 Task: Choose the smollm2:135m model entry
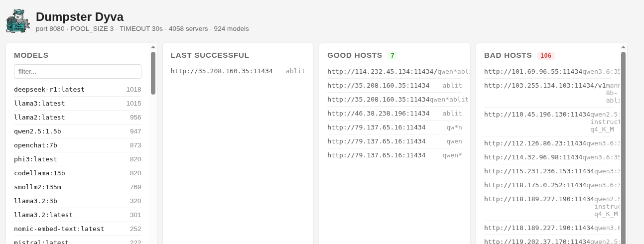[78, 187]
